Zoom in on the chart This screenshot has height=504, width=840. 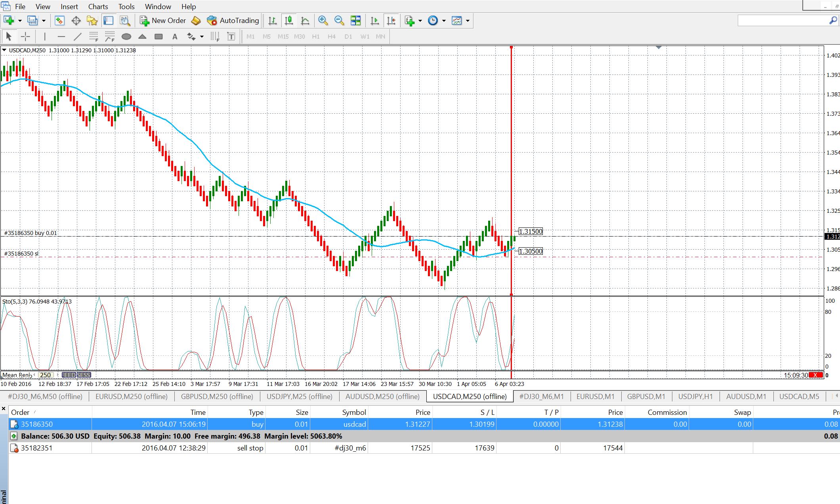coord(323,21)
